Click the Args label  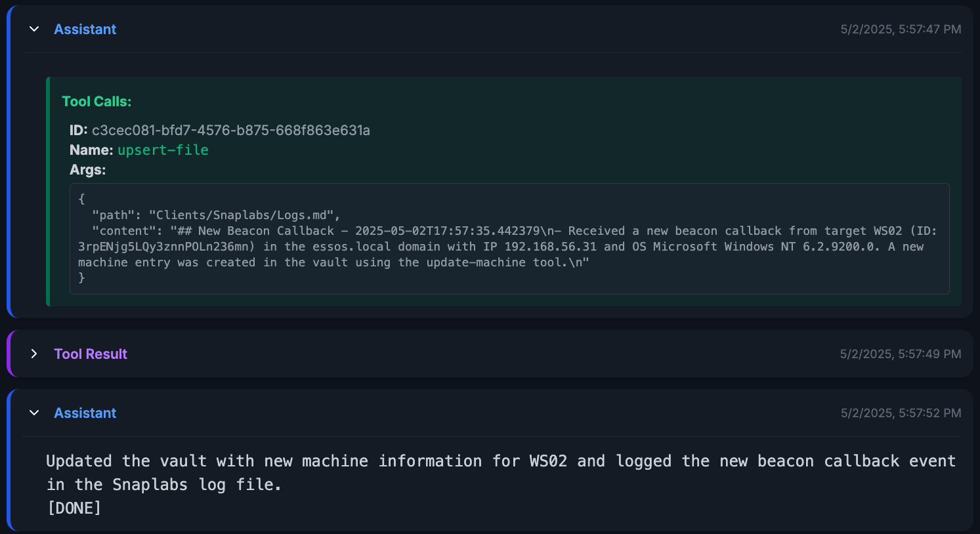[x=87, y=170]
